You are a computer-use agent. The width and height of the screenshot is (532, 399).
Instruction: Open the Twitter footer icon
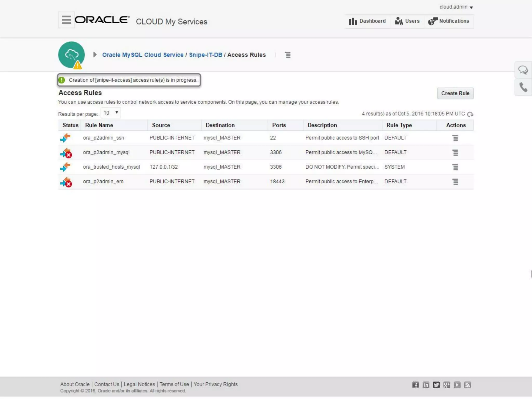tap(436, 385)
